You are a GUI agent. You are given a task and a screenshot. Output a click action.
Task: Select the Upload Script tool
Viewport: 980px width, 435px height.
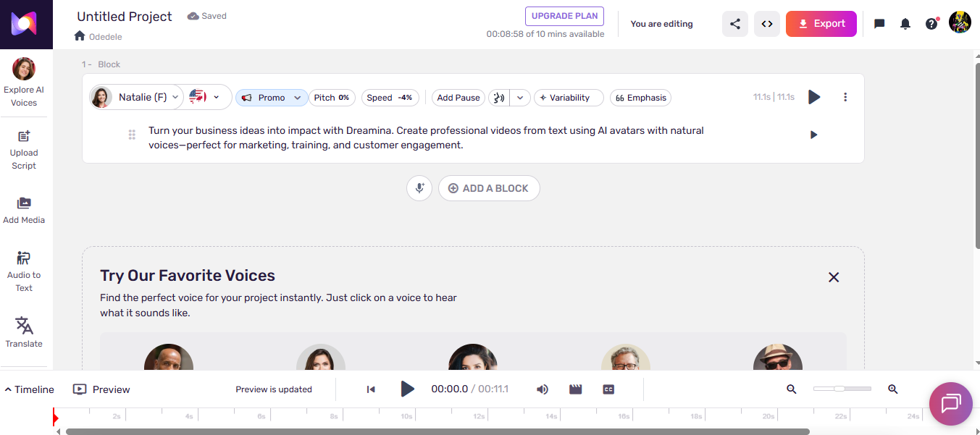24,148
